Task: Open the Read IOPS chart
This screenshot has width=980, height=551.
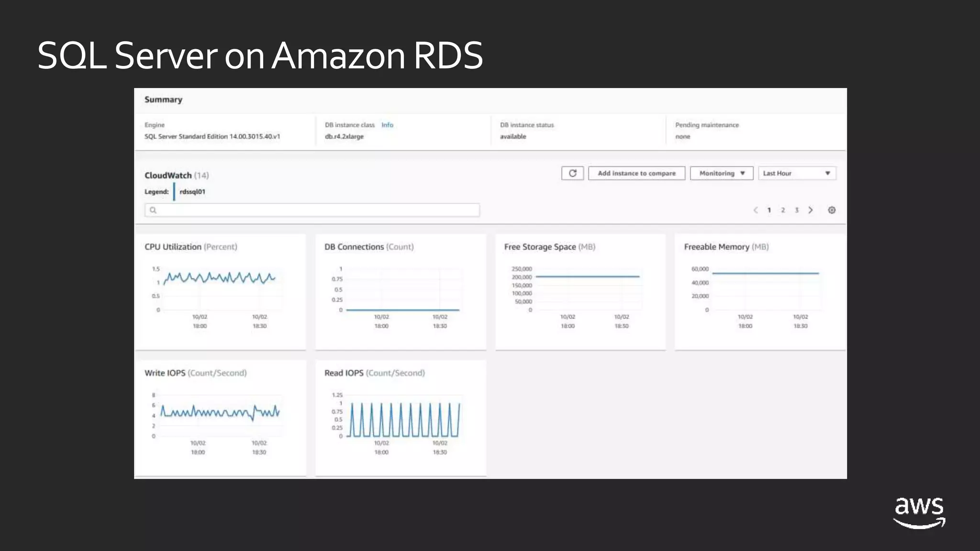Action: pos(401,418)
